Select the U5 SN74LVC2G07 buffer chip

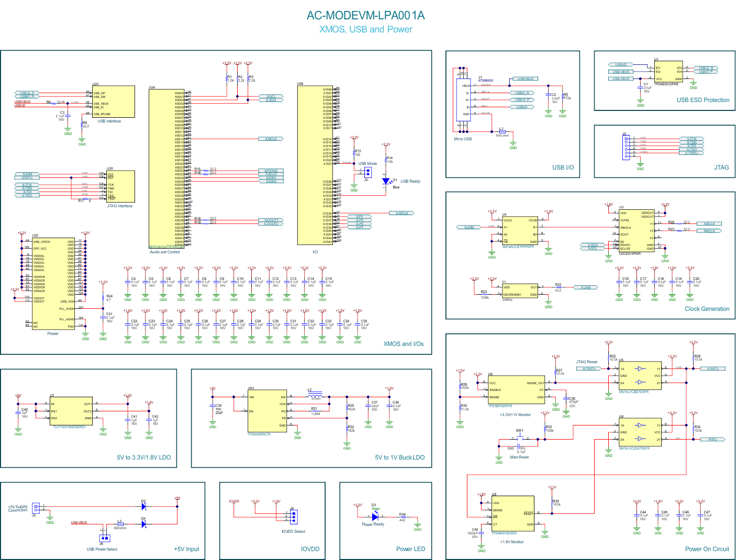point(640,376)
